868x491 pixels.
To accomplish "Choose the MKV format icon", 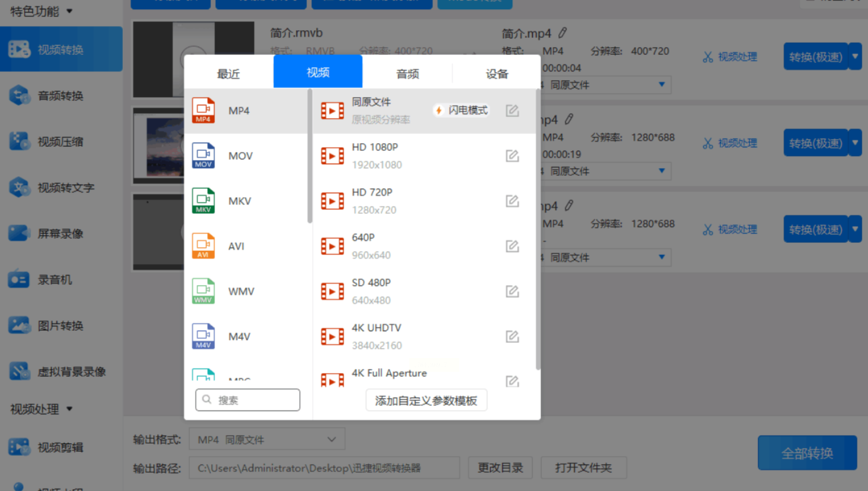I will tap(203, 201).
